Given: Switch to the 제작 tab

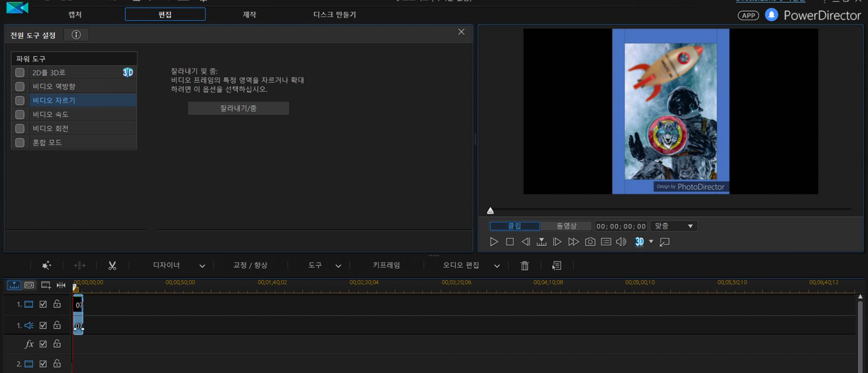Looking at the screenshot, I should [x=249, y=14].
